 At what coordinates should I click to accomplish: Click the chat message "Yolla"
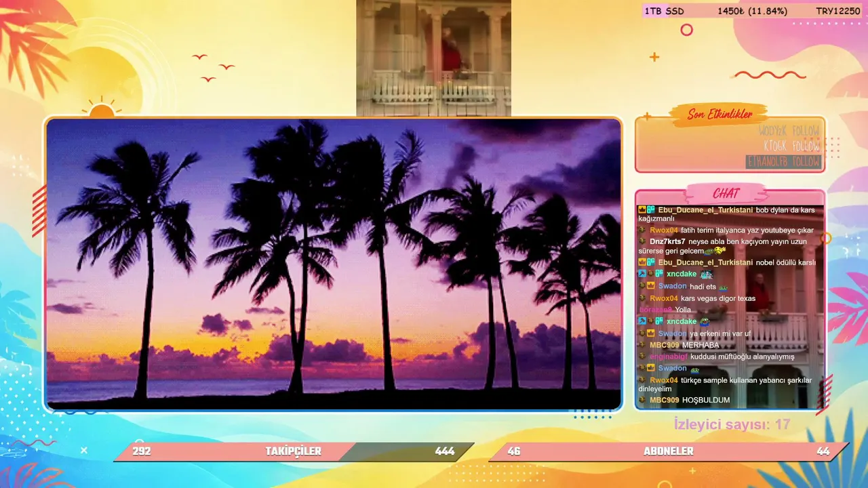coord(683,310)
